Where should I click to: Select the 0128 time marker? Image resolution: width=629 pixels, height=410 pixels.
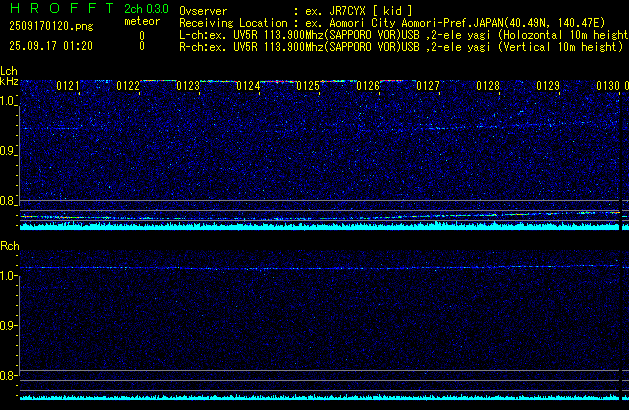point(488,86)
